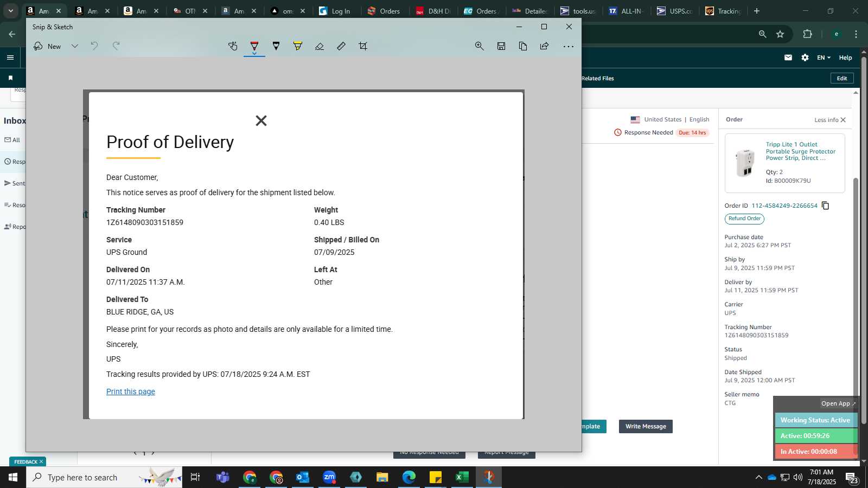Close the Proof of Delivery X mark
868x488 pixels.
pos(261,120)
